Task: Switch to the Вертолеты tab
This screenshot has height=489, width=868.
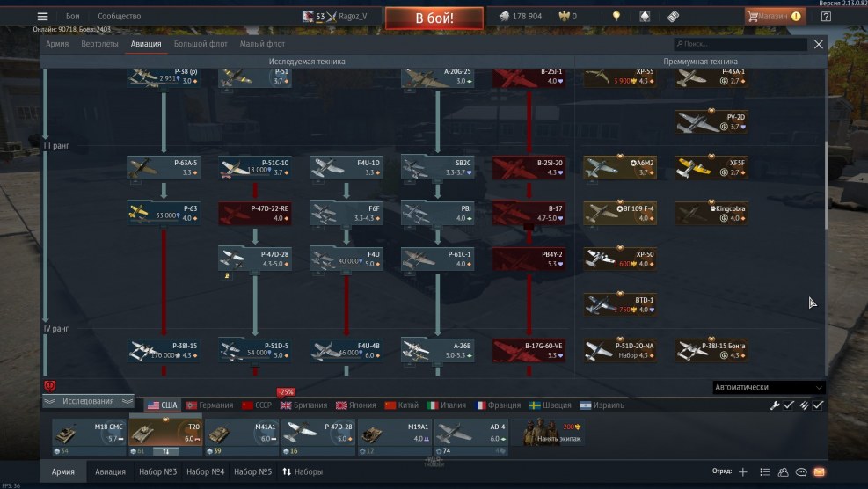Action: point(100,44)
